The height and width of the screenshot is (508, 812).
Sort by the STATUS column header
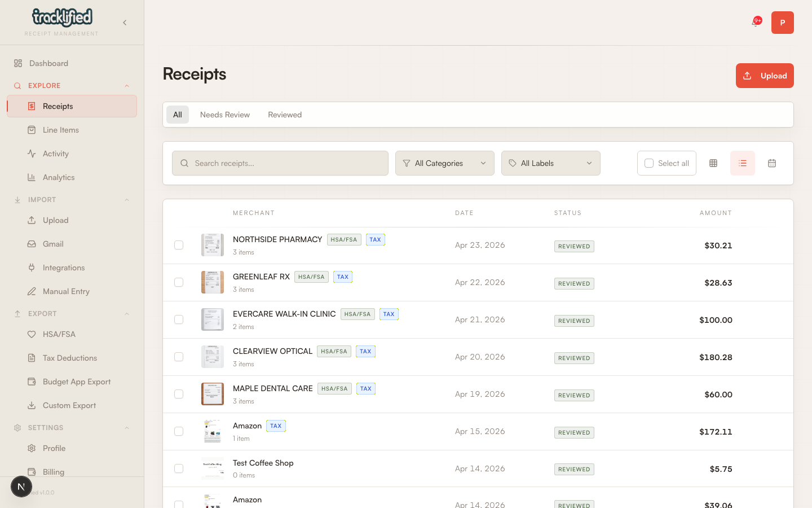click(x=568, y=213)
